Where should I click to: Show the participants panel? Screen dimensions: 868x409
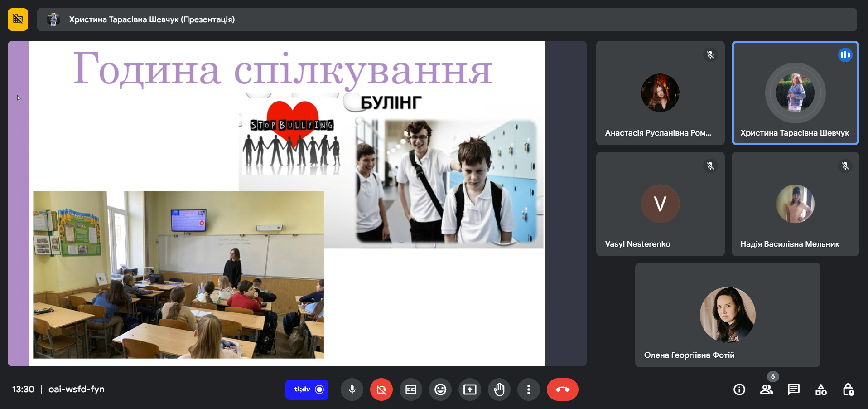click(x=767, y=390)
